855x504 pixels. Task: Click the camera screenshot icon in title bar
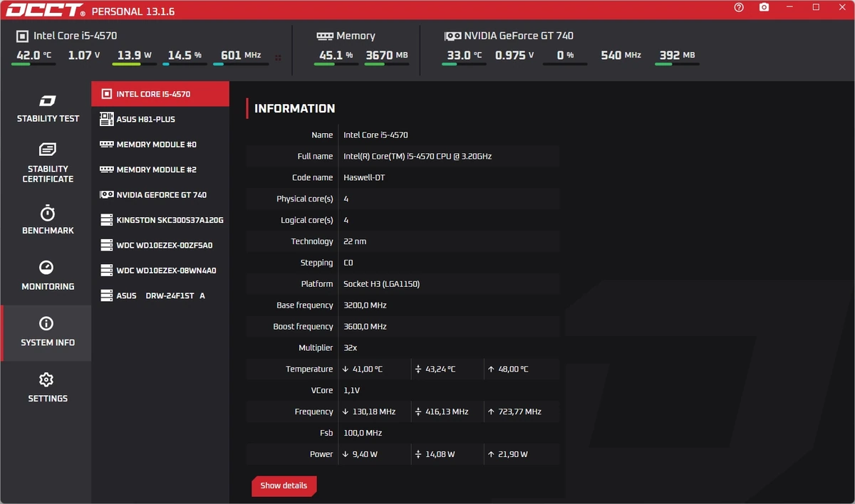[x=764, y=7]
